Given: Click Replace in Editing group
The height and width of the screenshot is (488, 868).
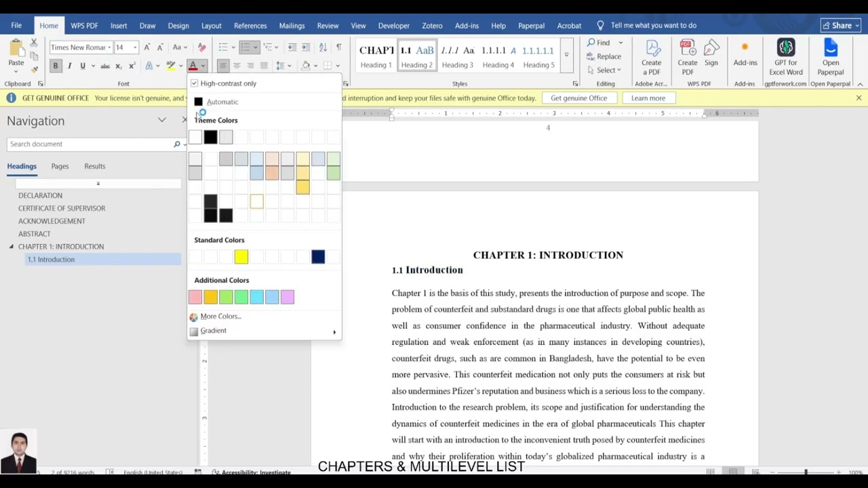Looking at the screenshot, I should pos(604,56).
